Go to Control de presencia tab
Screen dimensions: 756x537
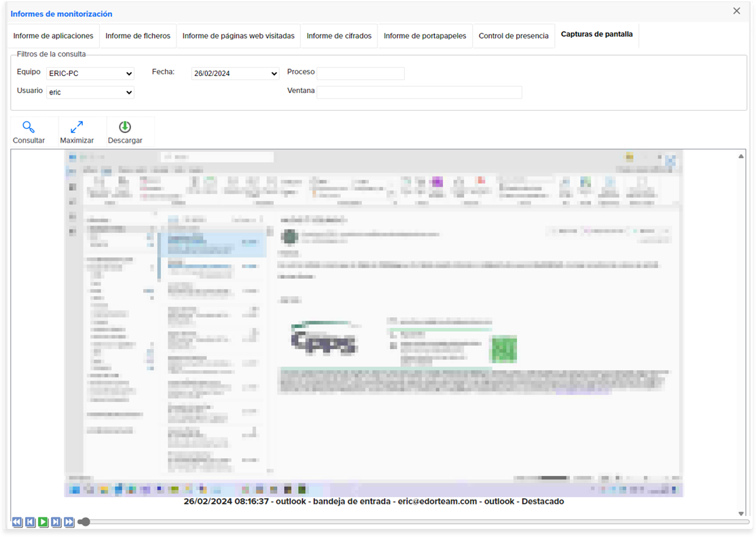pyautogui.click(x=514, y=36)
